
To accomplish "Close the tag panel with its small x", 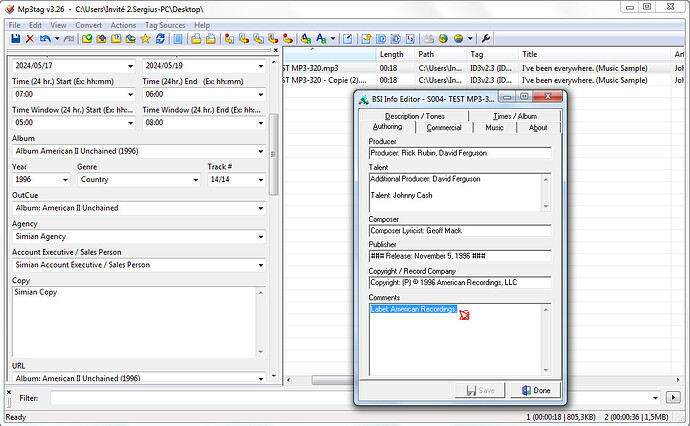I will click(276, 51).
